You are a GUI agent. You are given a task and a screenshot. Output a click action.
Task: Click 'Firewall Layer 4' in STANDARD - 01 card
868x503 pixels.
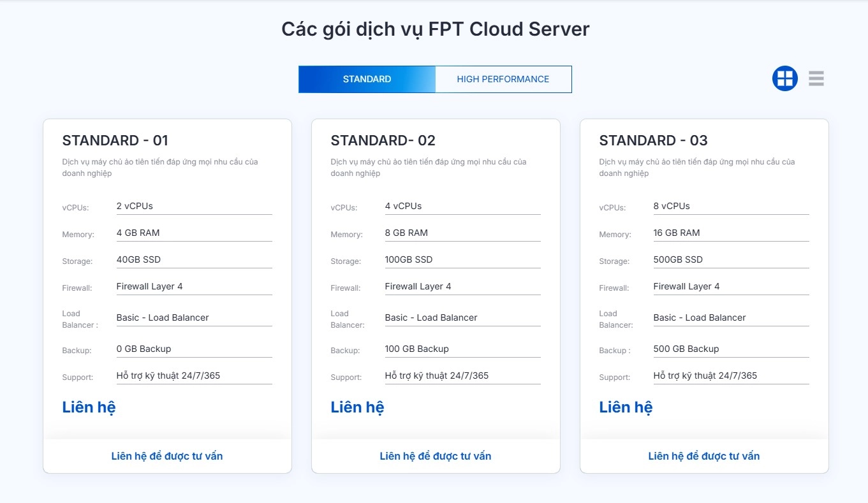pyautogui.click(x=149, y=286)
